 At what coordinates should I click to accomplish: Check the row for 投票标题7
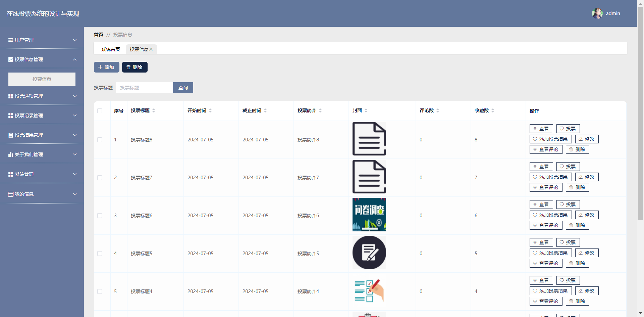100,178
